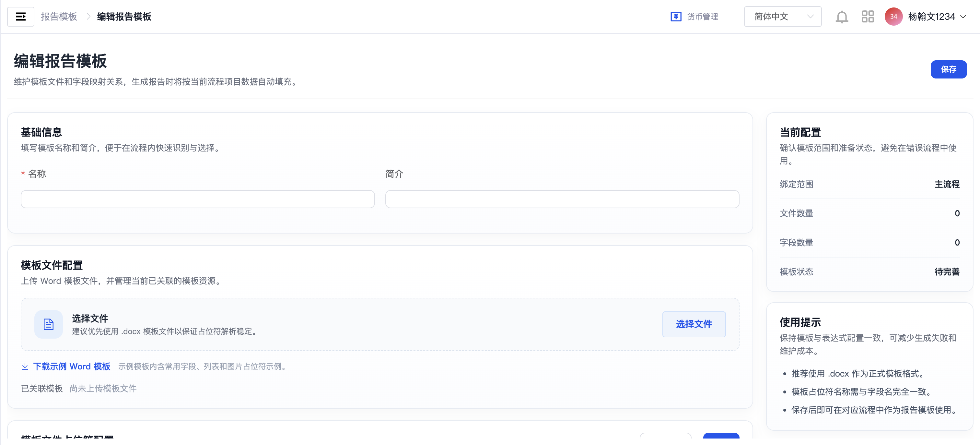Click the document file icon
Screen dimensions: 980x445
(x=48, y=324)
